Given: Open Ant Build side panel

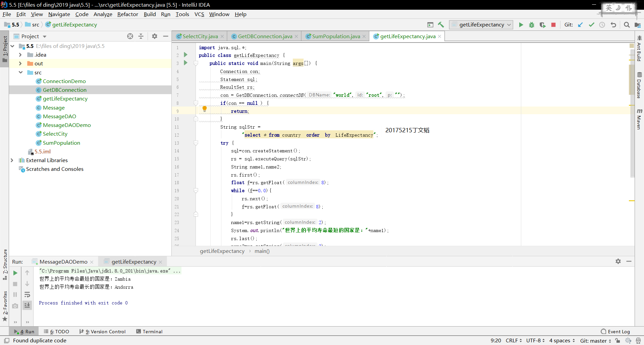Looking at the screenshot, I should pyautogui.click(x=639, y=49).
